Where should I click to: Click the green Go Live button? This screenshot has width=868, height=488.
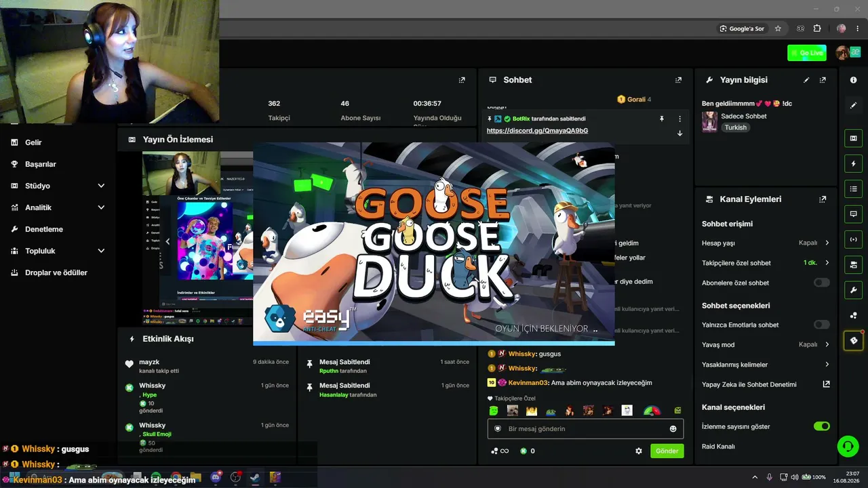click(x=807, y=53)
